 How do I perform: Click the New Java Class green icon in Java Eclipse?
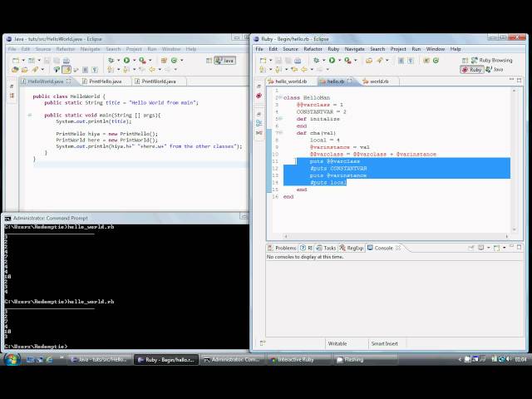[174, 61]
